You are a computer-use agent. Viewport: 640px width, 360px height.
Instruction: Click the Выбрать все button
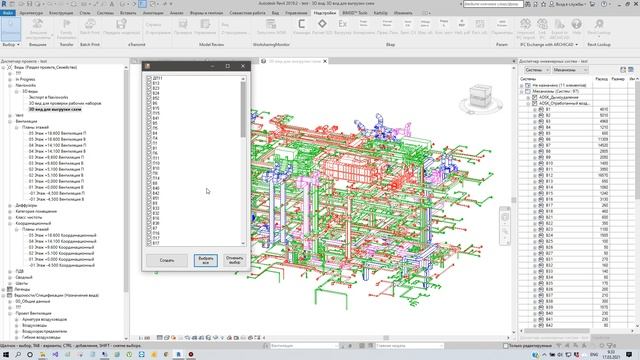(206, 260)
